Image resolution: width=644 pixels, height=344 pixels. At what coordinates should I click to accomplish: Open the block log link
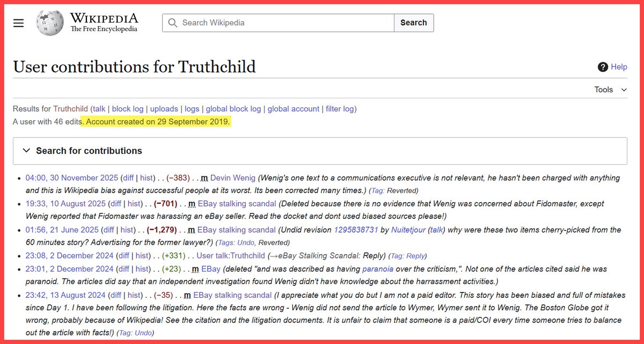click(x=128, y=109)
